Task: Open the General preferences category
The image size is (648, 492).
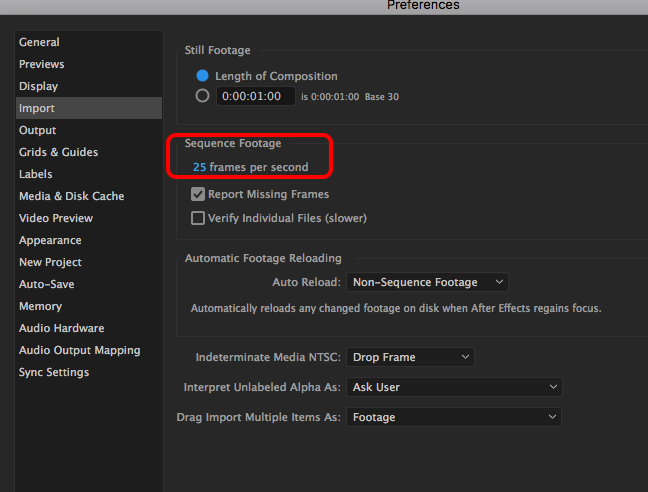Action: pyautogui.click(x=39, y=42)
